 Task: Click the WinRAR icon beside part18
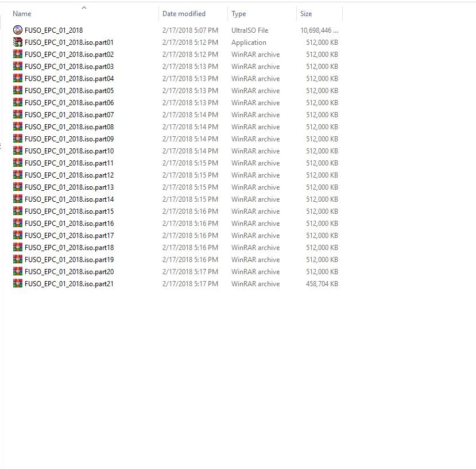coord(18,247)
